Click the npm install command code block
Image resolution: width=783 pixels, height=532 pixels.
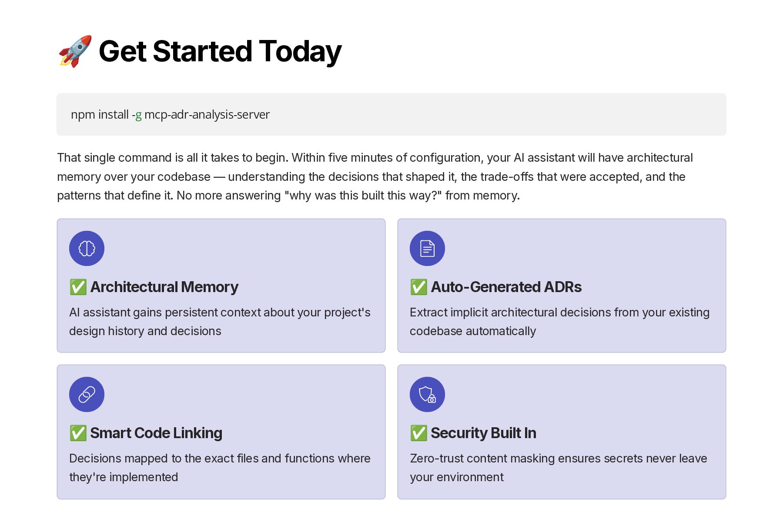(391, 114)
